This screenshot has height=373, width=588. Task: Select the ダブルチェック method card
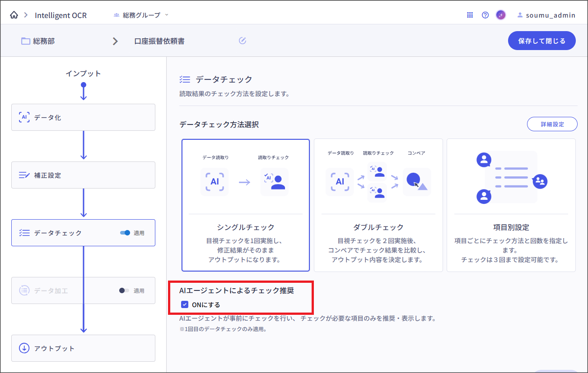pyautogui.click(x=378, y=205)
